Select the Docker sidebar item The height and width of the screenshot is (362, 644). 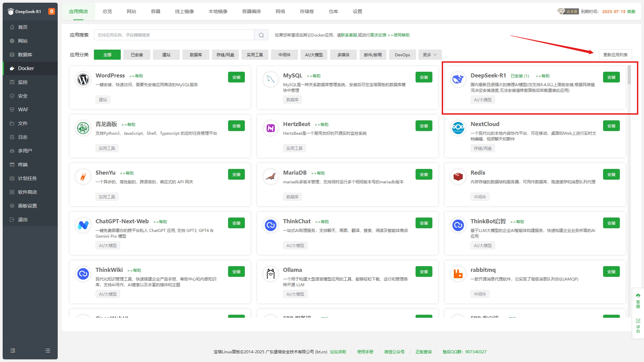(x=30, y=68)
